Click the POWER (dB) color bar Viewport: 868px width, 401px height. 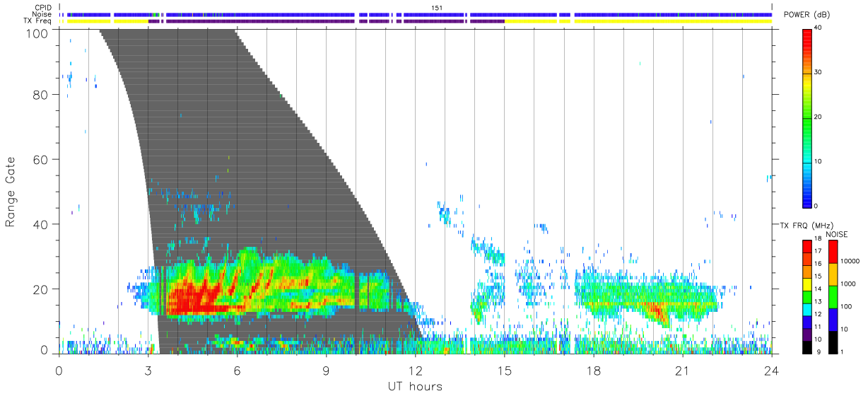[807, 117]
